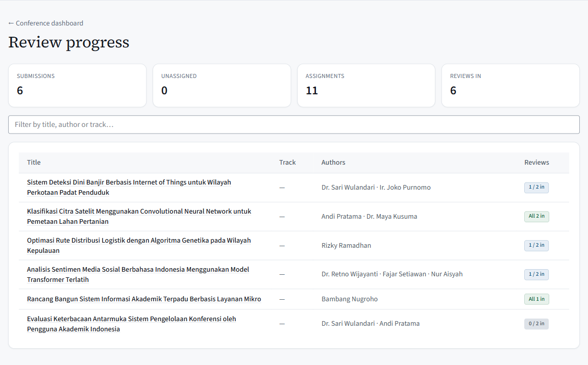588x365 pixels.
Task: Click the 0 / 2 in review badge
Action: pyautogui.click(x=536, y=324)
